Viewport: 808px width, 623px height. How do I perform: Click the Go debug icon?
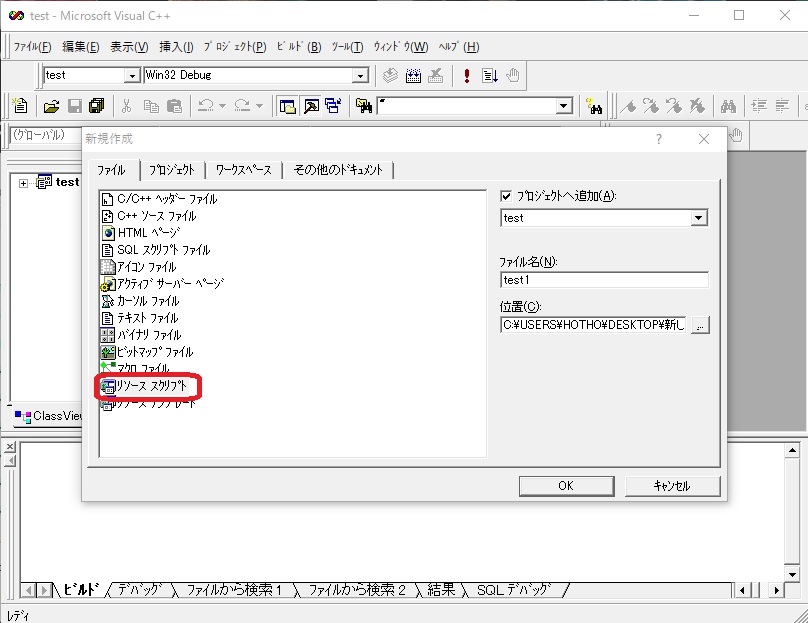click(x=490, y=76)
